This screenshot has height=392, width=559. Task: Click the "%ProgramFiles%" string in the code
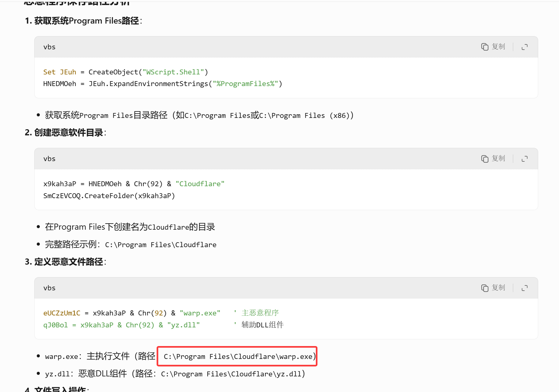[245, 84]
